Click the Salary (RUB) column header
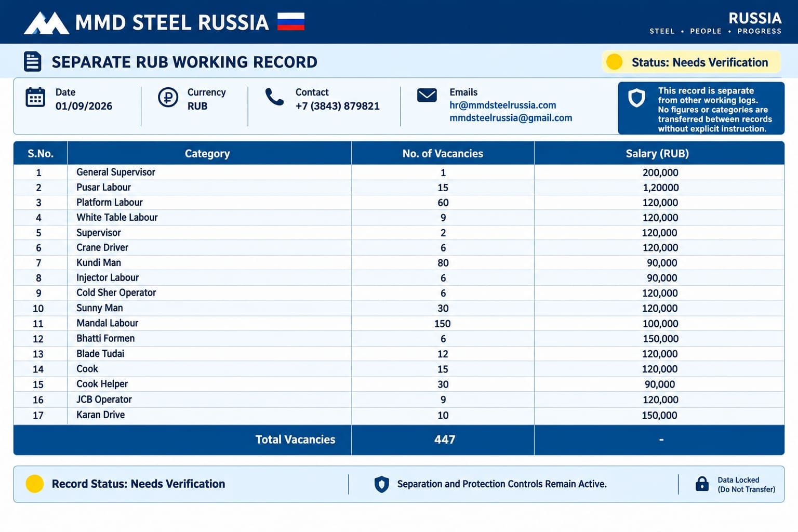This screenshot has width=798, height=532. click(659, 153)
